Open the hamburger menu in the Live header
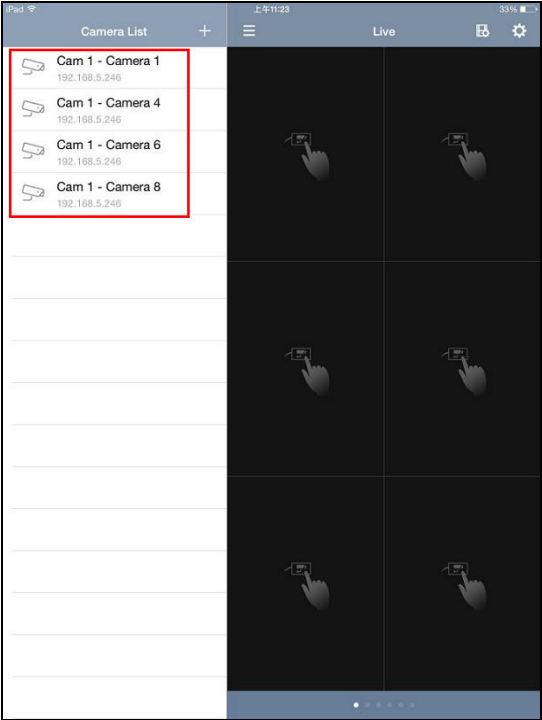The image size is (542, 720). 249,31
